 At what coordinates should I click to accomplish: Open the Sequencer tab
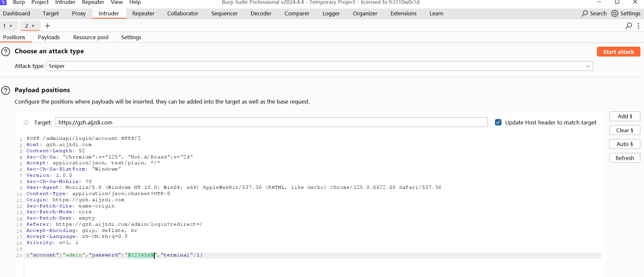[x=224, y=13]
